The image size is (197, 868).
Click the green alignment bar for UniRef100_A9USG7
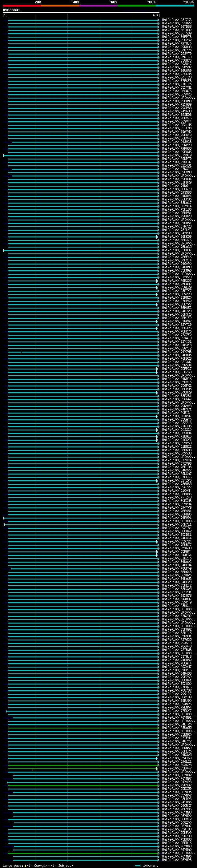83,785
